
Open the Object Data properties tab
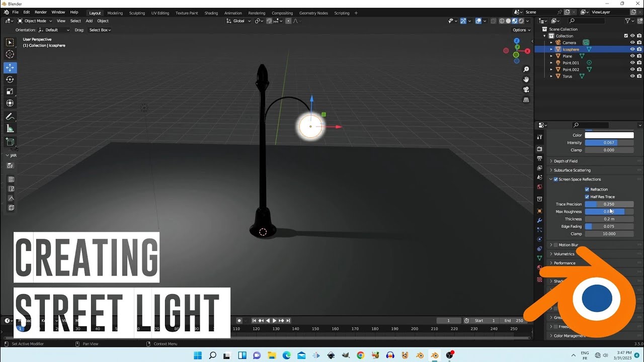539,258
